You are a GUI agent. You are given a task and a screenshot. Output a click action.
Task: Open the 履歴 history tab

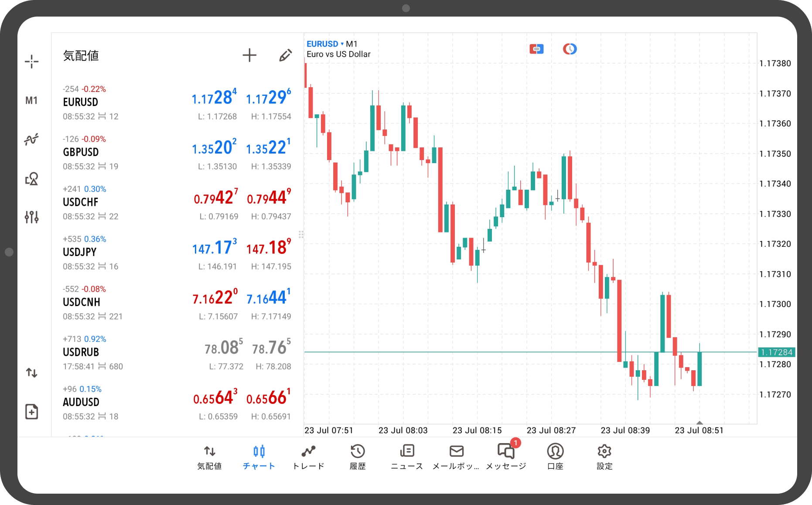click(358, 457)
